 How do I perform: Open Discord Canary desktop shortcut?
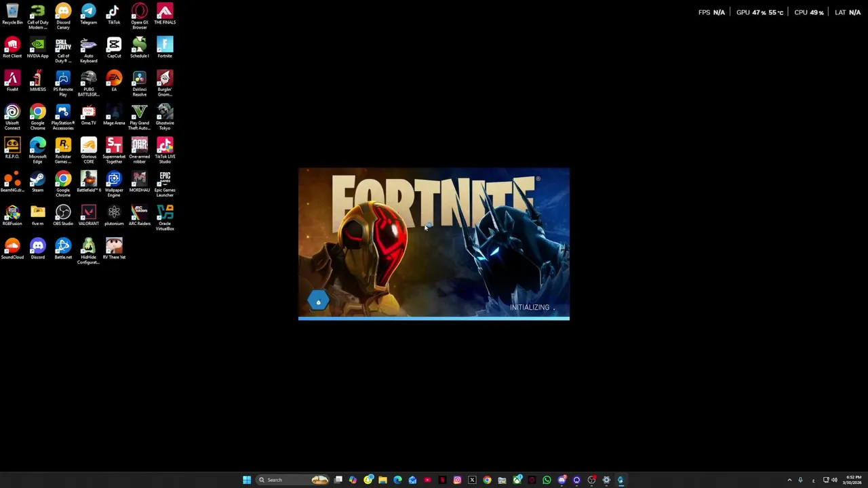[x=63, y=17]
